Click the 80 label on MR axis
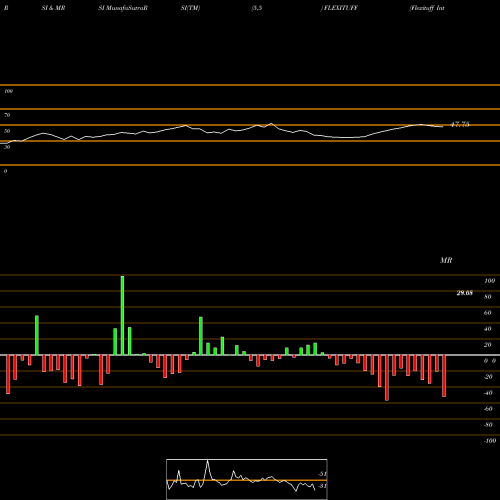Image resolution: width=500 pixels, height=500 pixels. pyautogui.click(x=488, y=297)
